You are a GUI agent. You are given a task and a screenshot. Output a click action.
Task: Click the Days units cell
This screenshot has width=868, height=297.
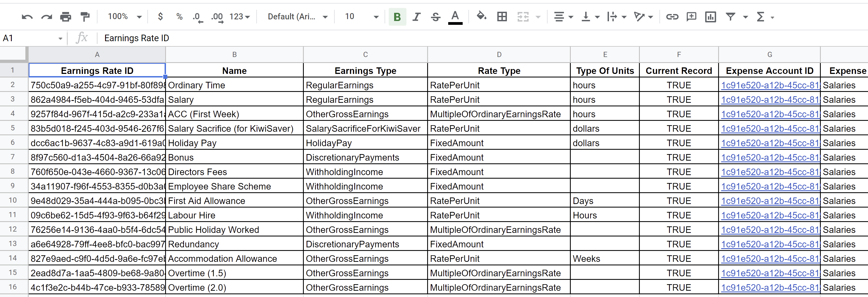(605, 201)
